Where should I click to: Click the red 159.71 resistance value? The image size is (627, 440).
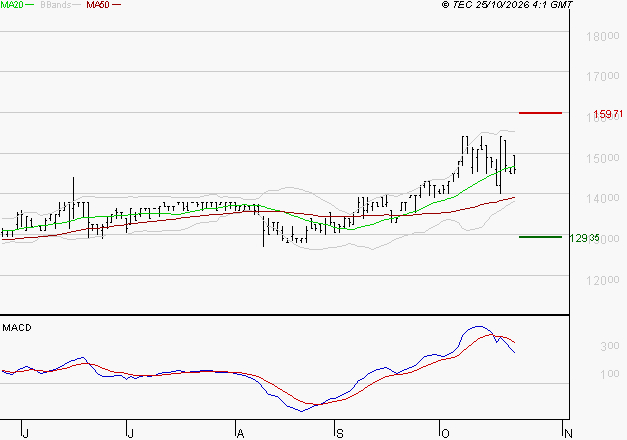click(x=608, y=114)
